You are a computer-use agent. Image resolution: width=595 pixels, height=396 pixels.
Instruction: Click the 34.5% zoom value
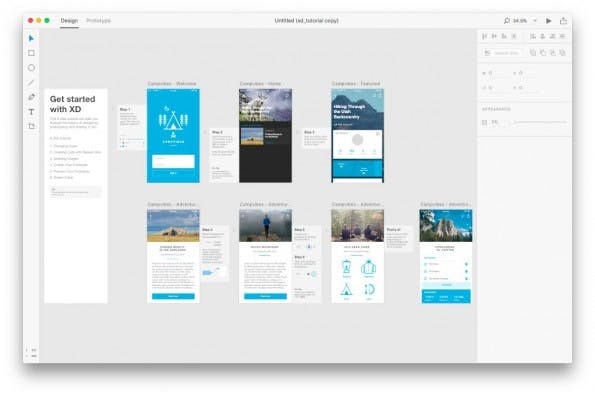(x=520, y=21)
